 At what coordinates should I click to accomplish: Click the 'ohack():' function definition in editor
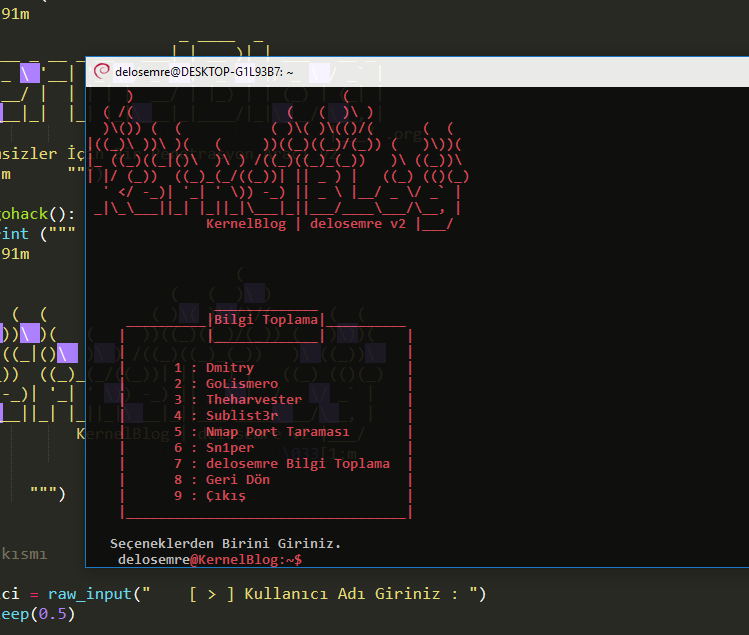(37, 214)
